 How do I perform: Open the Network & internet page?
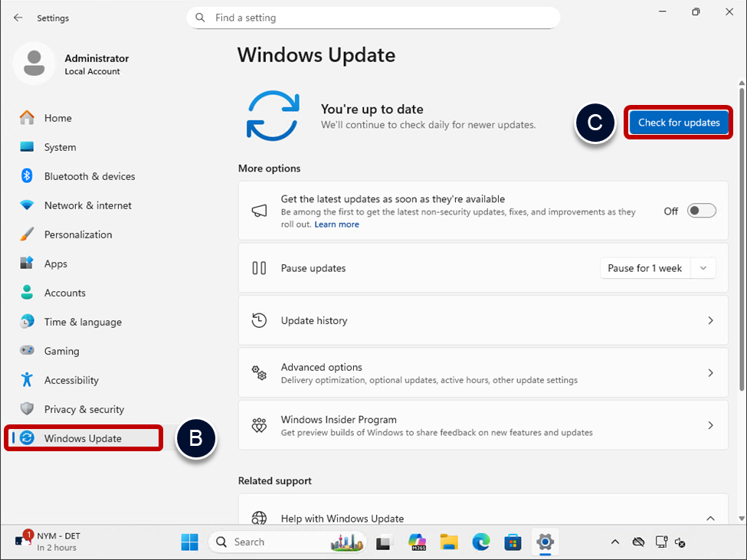[x=87, y=205]
